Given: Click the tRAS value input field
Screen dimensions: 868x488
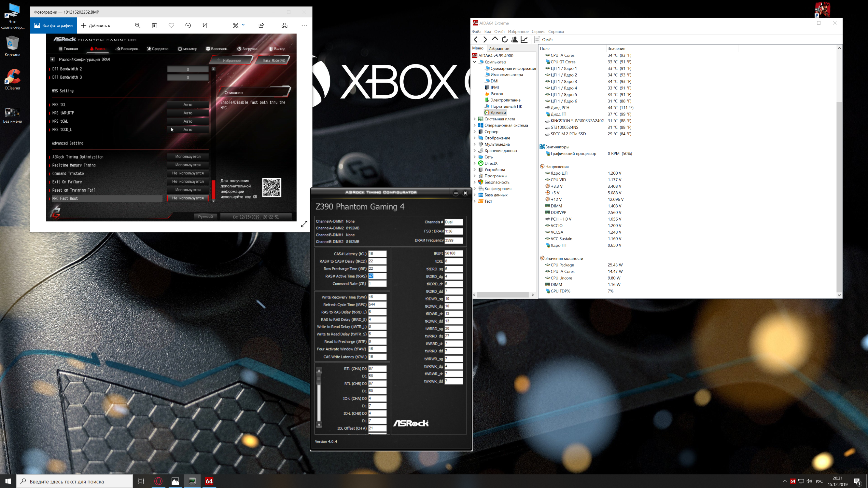Looking at the screenshot, I should (x=377, y=276).
